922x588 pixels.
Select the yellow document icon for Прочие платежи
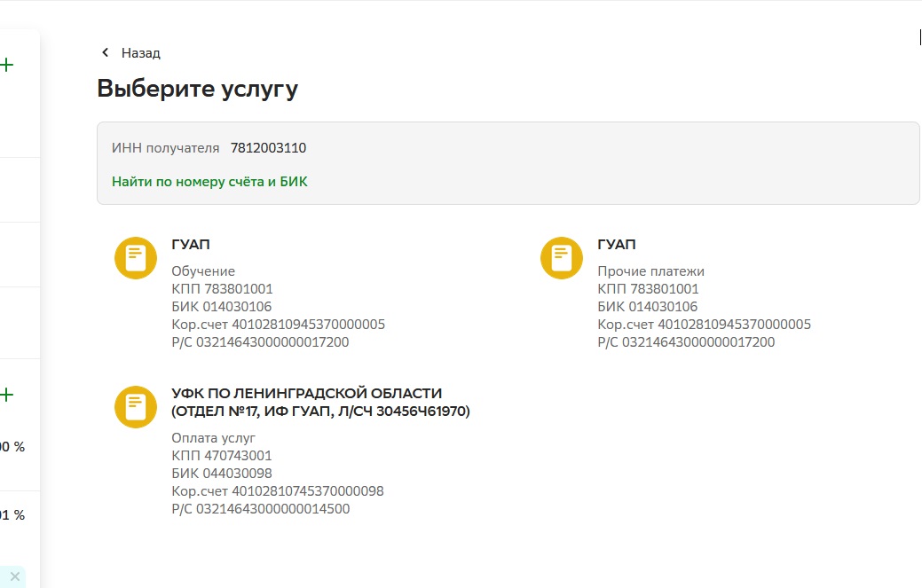(562, 258)
